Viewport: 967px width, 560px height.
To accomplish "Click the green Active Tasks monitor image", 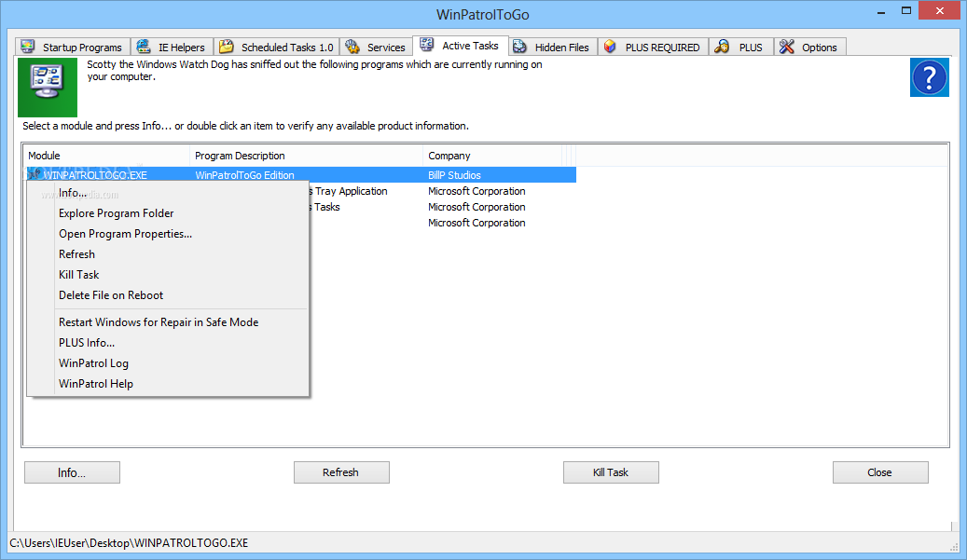I will [48, 88].
